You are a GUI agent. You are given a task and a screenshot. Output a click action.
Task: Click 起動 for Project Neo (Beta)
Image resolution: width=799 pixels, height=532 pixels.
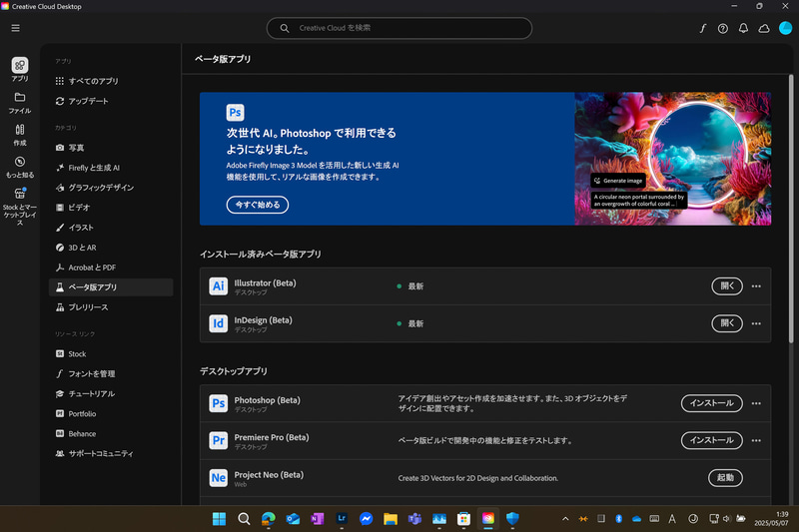point(725,477)
